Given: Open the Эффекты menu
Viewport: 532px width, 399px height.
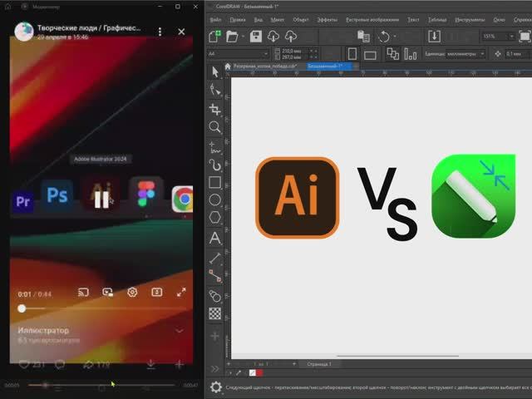Looking at the screenshot, I should pos(327,20).
